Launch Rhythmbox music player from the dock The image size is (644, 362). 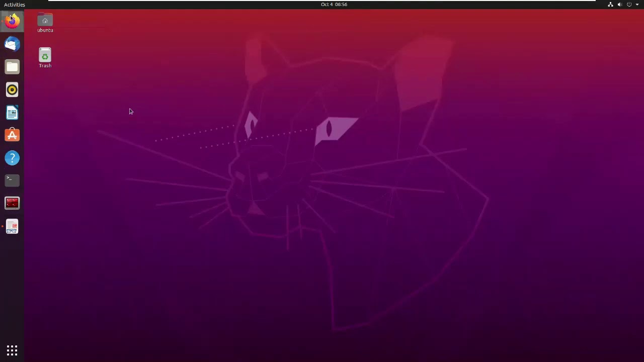[x=12, y=89]
